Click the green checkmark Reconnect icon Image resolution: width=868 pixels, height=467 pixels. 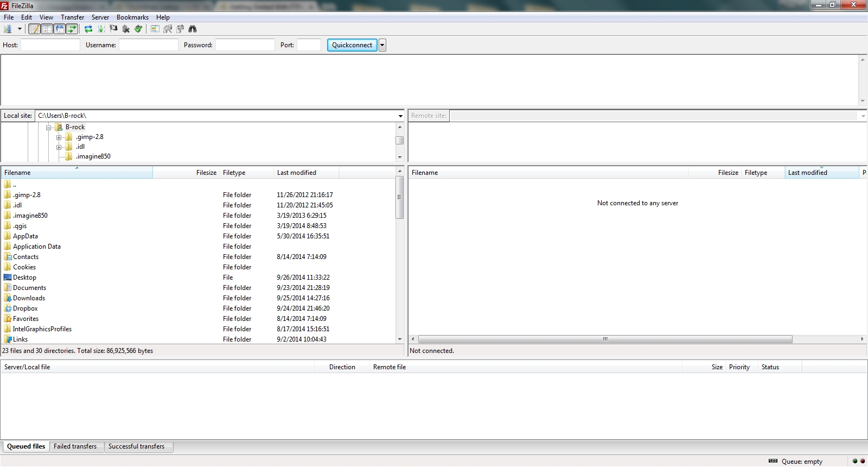pos(138,29)
